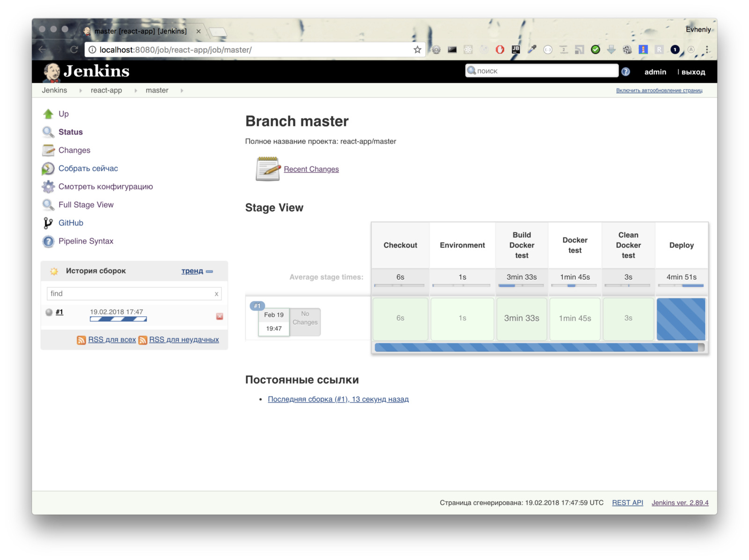Open the JetBrains JB extension icon

pyautogui.click(x=516, y=49)
